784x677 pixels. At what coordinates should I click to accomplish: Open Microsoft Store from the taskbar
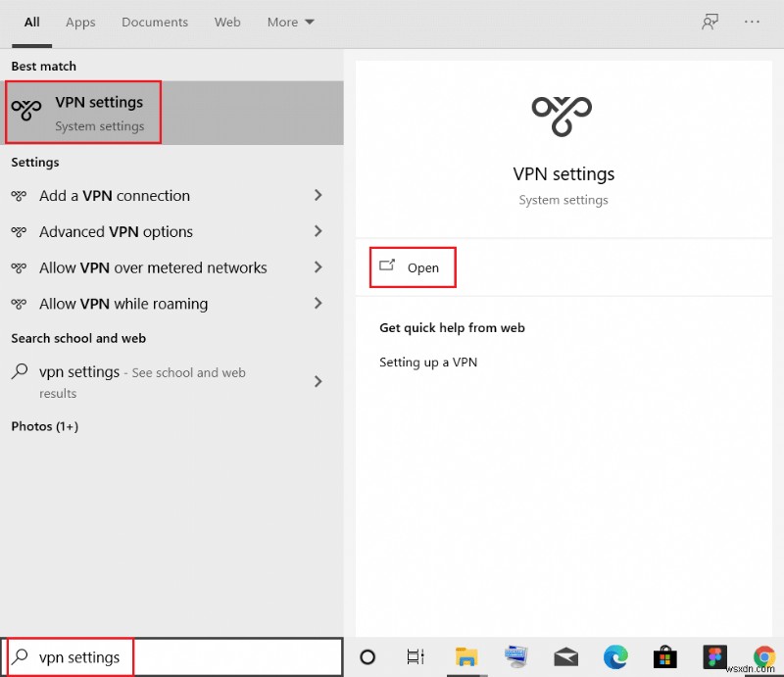665,657
